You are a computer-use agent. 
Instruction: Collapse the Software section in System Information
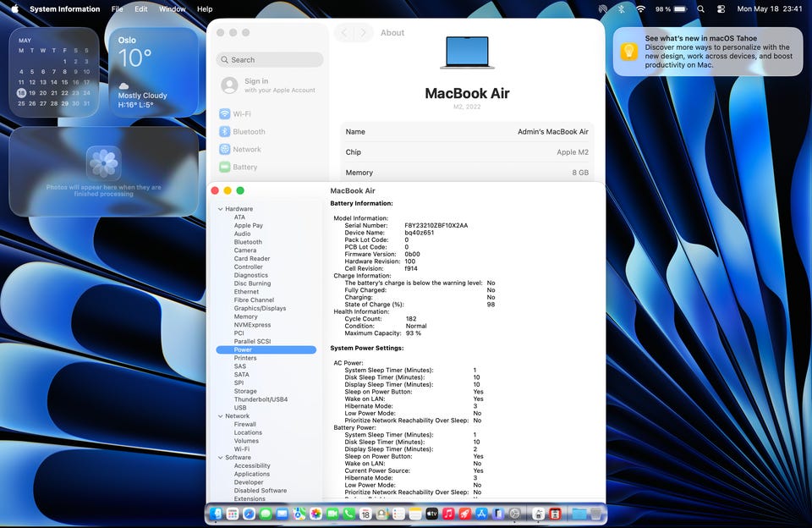[x=221, y=458]
